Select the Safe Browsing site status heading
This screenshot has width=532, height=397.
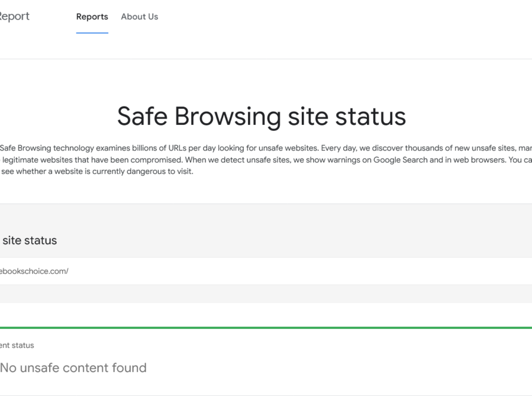tap(262, 116)
